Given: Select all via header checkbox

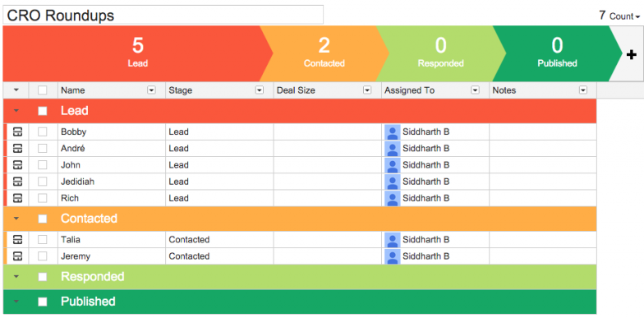Looking at the screenshot, I should (x=43, y=90).
